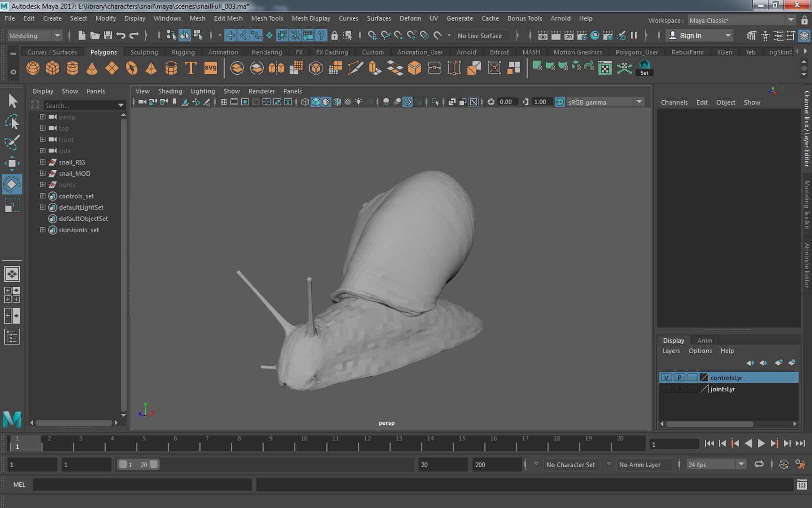Toggle the loop playback button
This screenshot has height=508, width=812.
759,465
